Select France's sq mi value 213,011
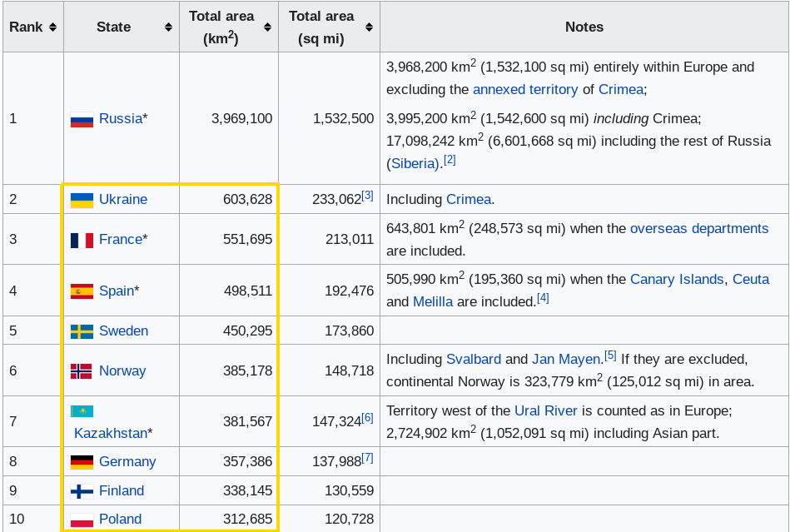Viewport: 790px width, 532px height. [x=349, y=239]
